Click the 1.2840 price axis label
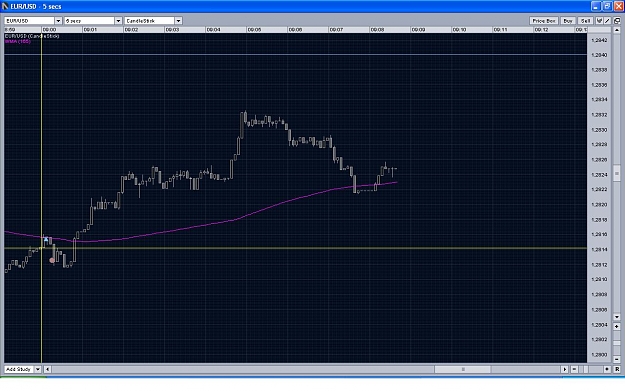The width and height of the screenshot is (625, 391). 599,55
